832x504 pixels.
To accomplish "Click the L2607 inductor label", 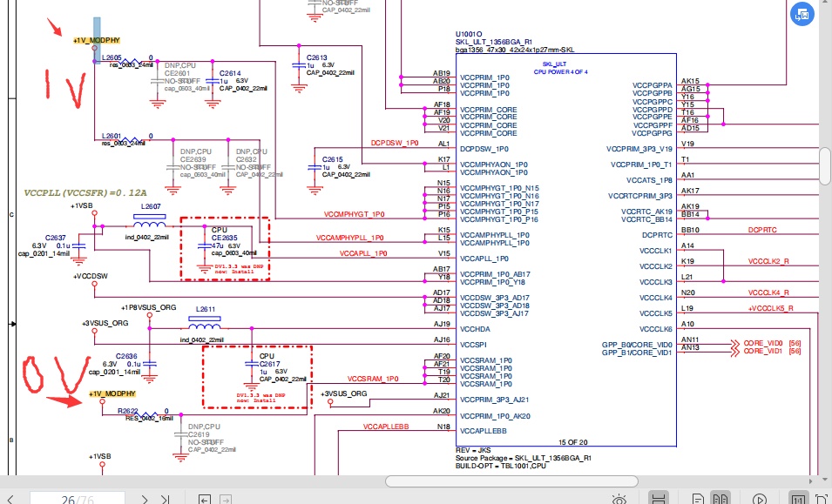I will click(151, 206).
